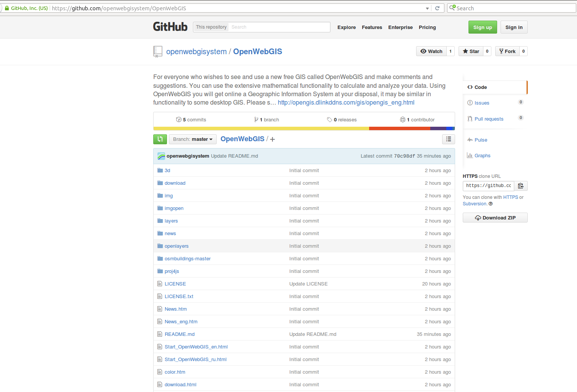Open the osmbuildings-master folder

tap(188, 259)
